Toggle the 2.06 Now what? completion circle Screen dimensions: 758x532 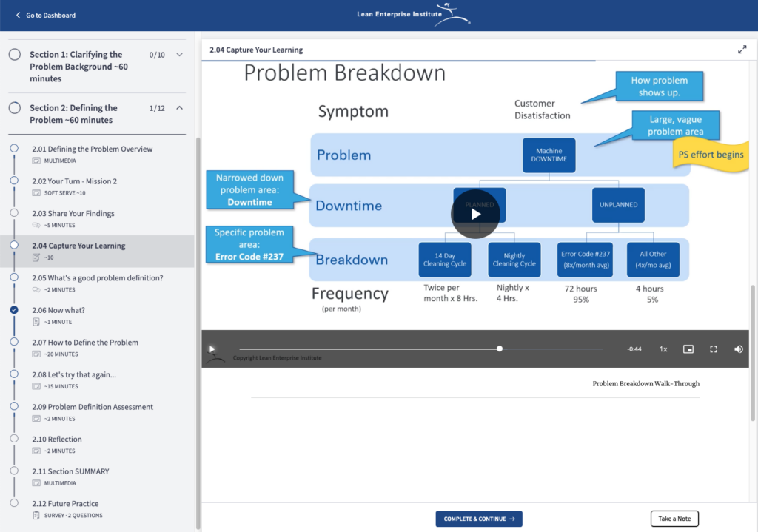point(14,310)
